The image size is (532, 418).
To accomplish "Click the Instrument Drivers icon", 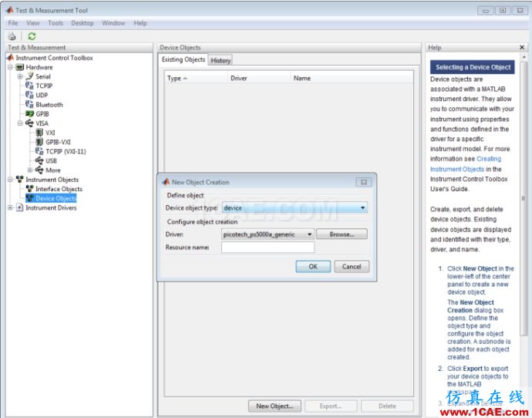I will (x=20, y=207).
